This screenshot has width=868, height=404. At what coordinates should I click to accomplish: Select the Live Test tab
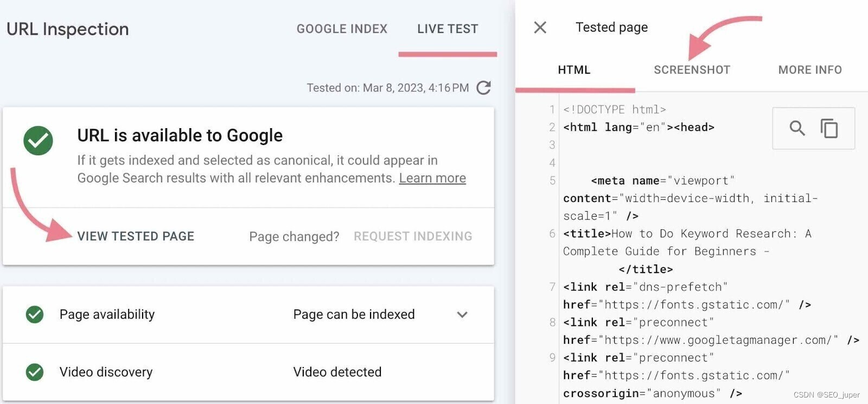tap(448, 29)
